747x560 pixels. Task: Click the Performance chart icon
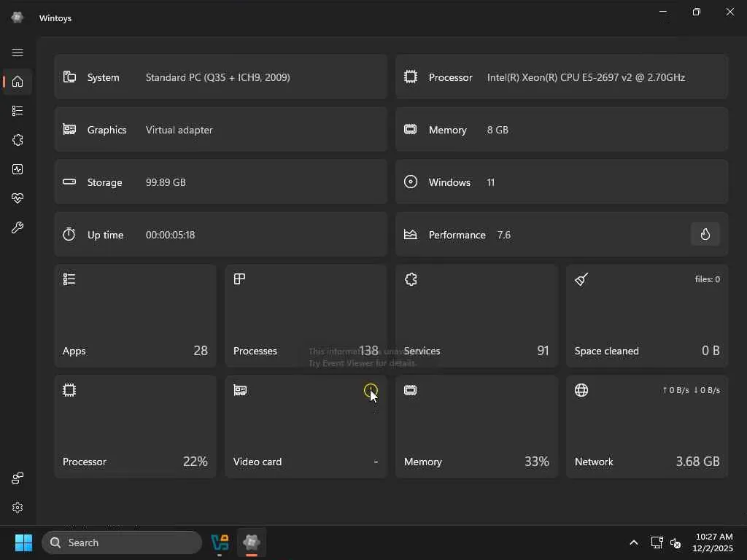[410, 234]
